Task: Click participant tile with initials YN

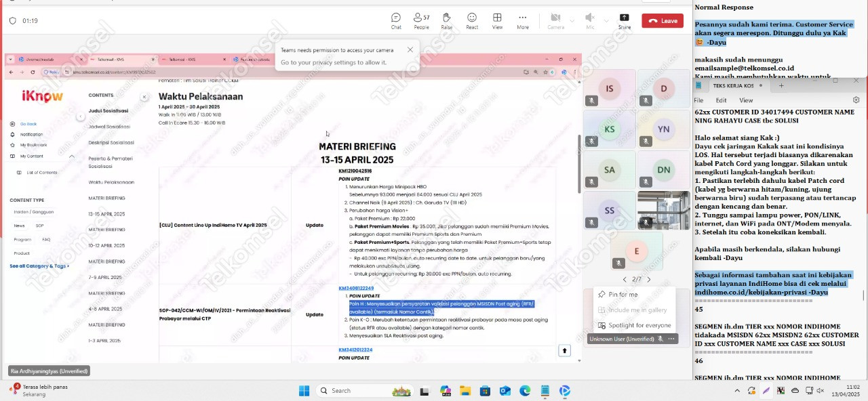Action: coord(663,129)
